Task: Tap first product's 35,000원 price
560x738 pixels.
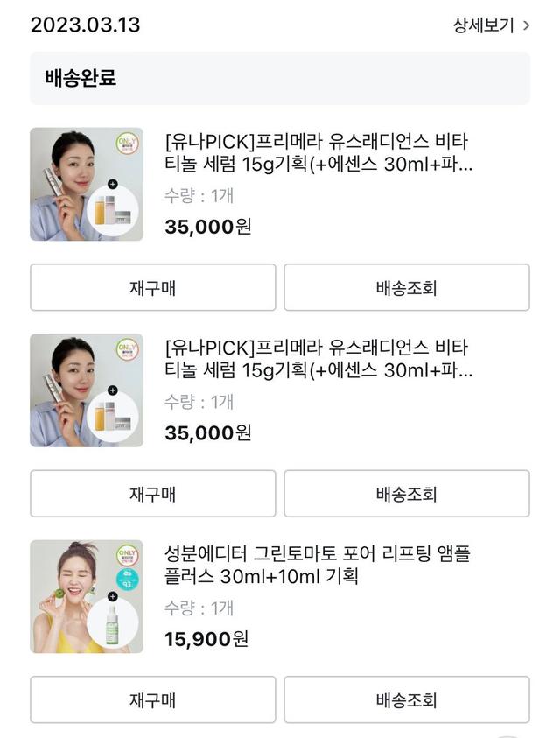Action: (x=208, y=227)
